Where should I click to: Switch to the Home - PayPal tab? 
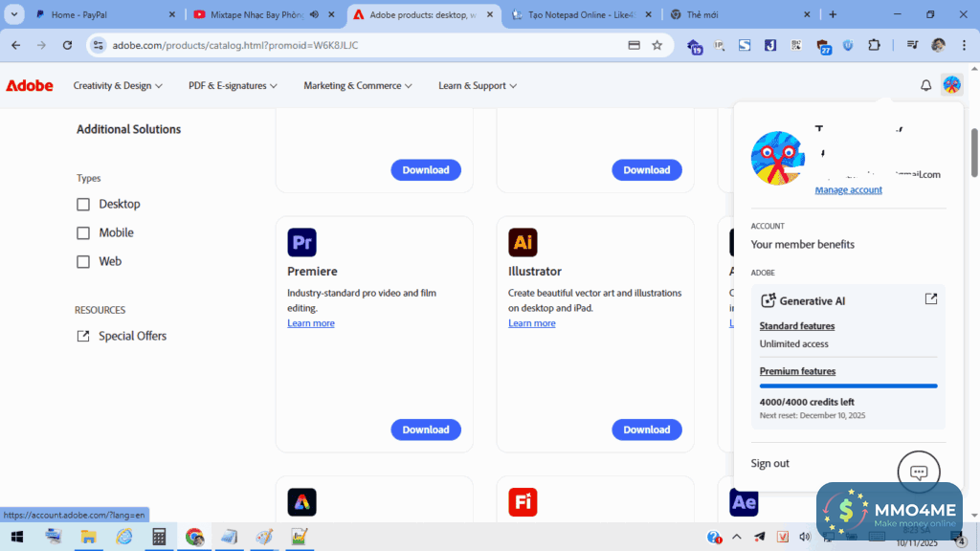(105, 14)
